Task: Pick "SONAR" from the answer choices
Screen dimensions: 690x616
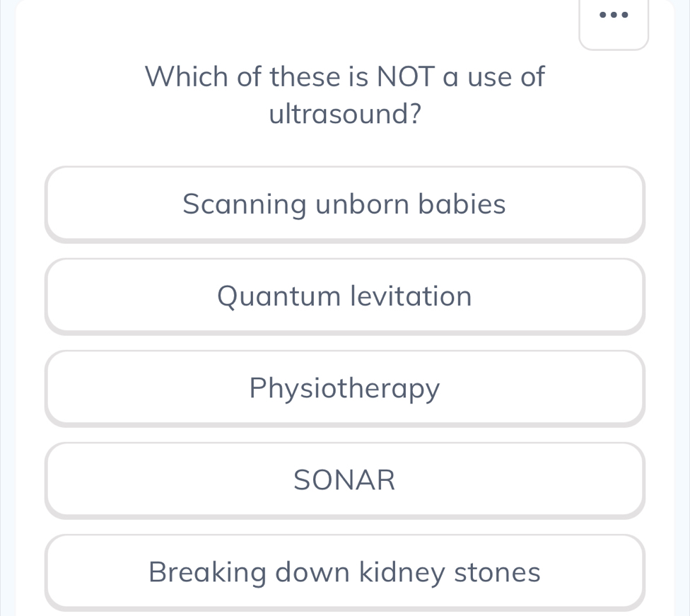Action: pos(345,480)
